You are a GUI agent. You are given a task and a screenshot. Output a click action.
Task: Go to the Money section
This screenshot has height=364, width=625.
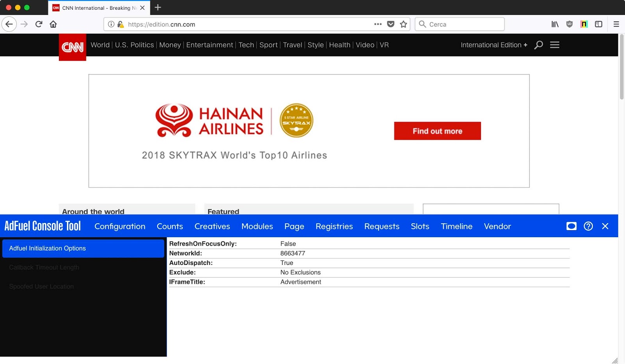(x=170, y=45)
